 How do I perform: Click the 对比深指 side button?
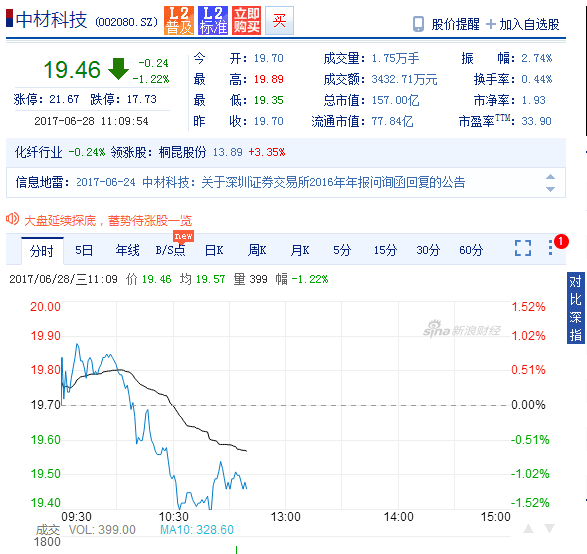575,308
